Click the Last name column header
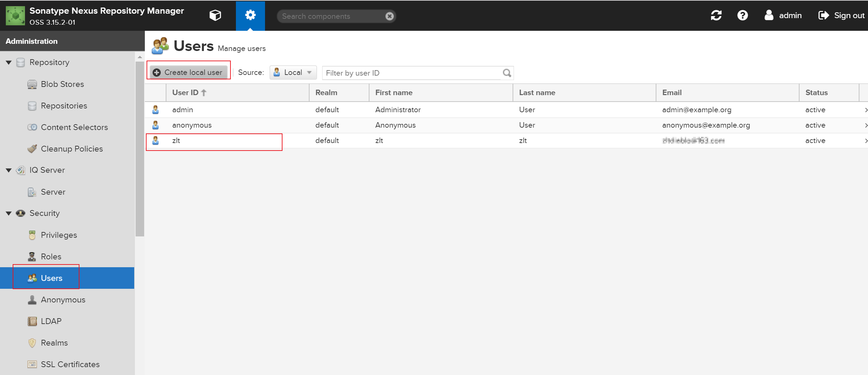This screenshot has width=868, height=375. [584, 93]
